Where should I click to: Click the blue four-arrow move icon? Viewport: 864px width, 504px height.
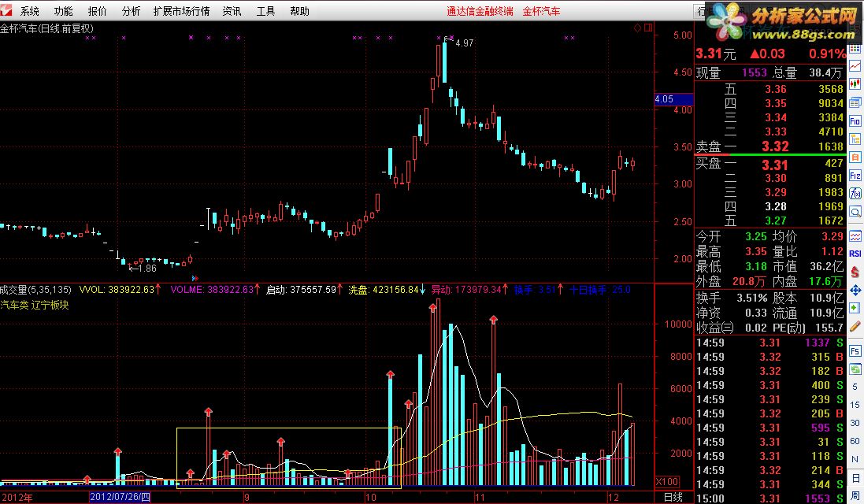(x=855, y=290)
